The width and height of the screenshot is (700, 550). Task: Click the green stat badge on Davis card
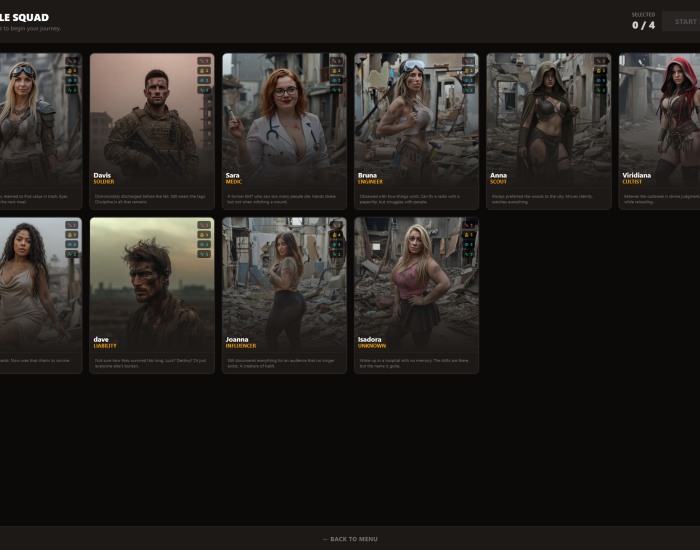204,90
